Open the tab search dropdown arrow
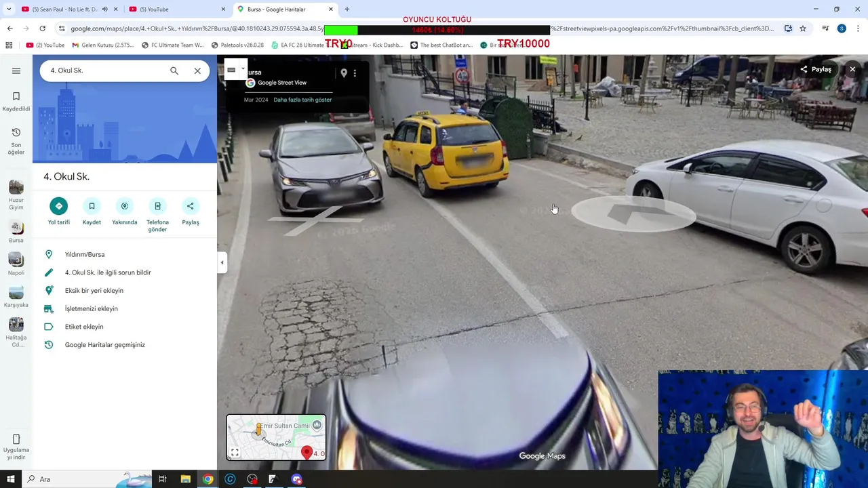Screen dimensions: 868x488 coord(8,9)
